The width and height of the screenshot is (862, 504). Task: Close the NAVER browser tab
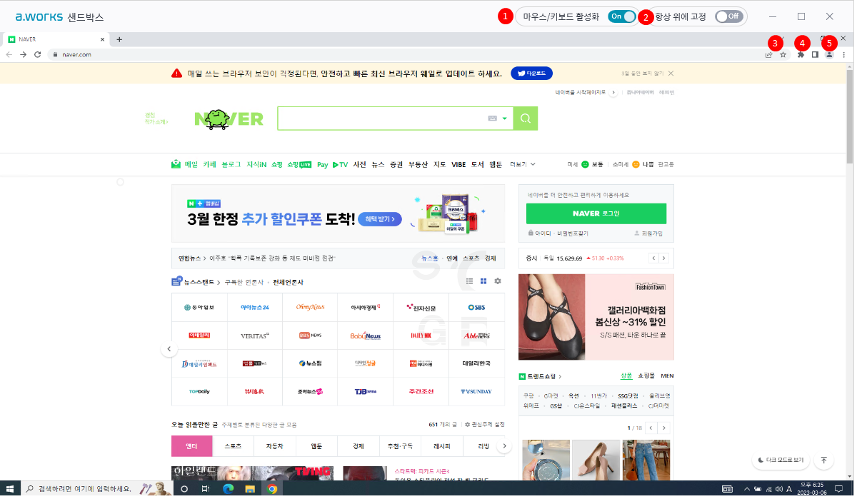(103, 39)
